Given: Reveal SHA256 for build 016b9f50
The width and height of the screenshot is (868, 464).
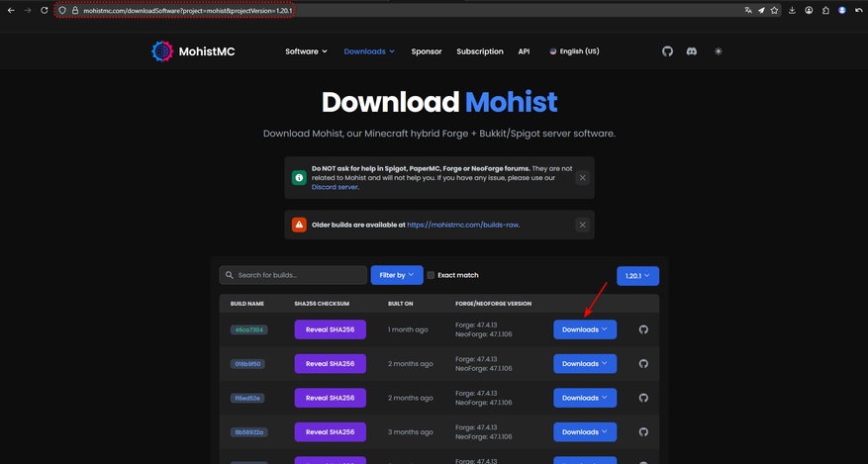Looking at the screenshot, I should tap(330, 364).
